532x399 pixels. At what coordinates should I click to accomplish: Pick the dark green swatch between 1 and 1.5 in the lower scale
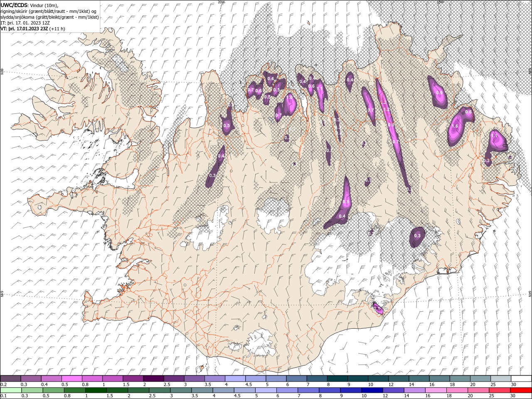[x=96, y=390]
